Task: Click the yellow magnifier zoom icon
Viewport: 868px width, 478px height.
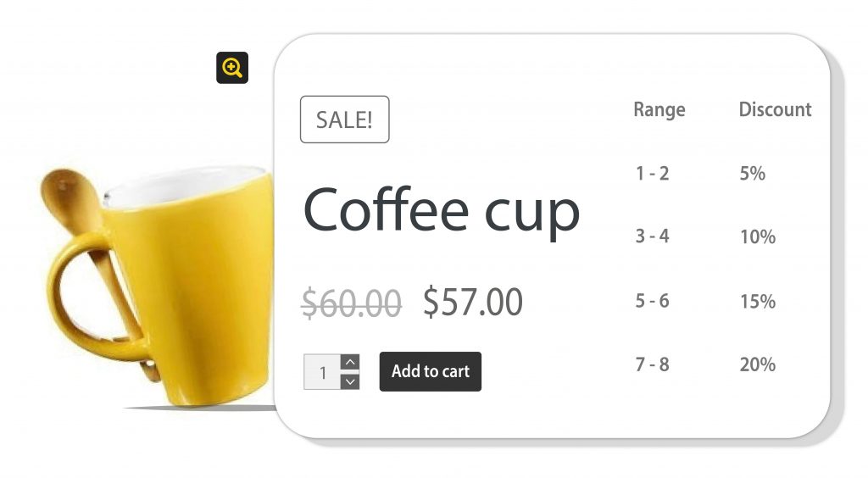Action: [232, 67]
